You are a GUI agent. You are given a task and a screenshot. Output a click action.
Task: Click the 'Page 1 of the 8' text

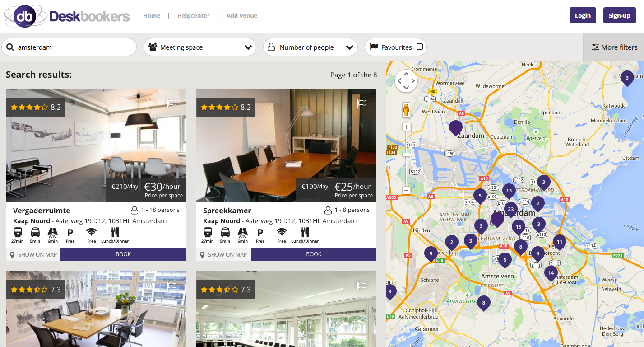(353, 75)
